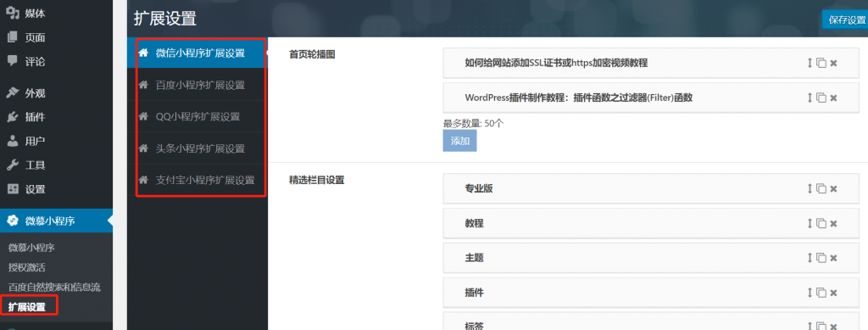The width and height of the screenshot is (868, 330).
Task: Click sort handle on 主题 row
Action: [x=810, y=258]
